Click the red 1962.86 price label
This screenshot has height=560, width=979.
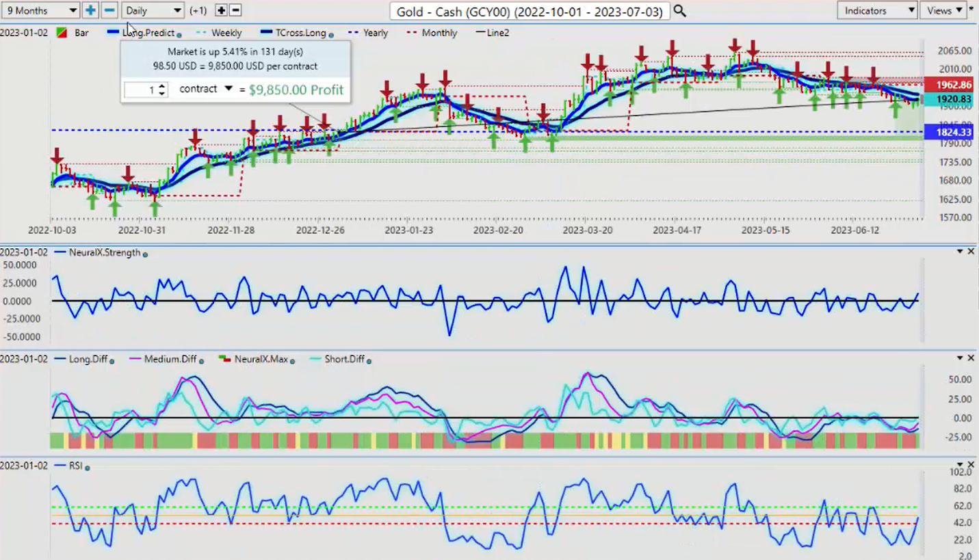[948, 85]
